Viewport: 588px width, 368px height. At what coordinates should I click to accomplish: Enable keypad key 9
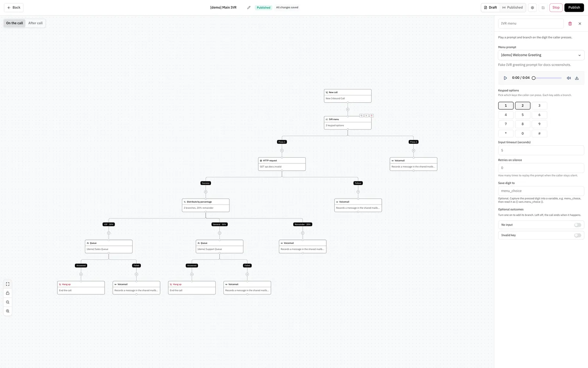pos(539,124)
